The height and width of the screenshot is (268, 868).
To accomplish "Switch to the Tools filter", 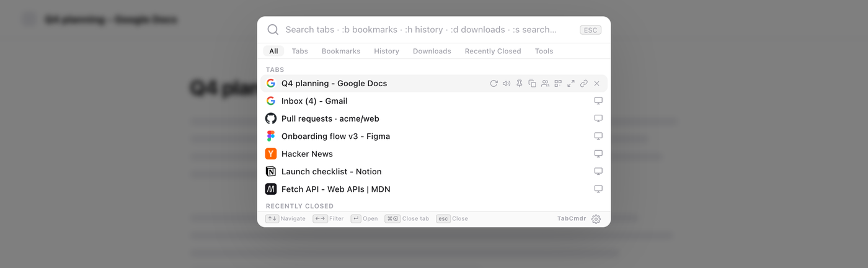I will tap(544, 51).
